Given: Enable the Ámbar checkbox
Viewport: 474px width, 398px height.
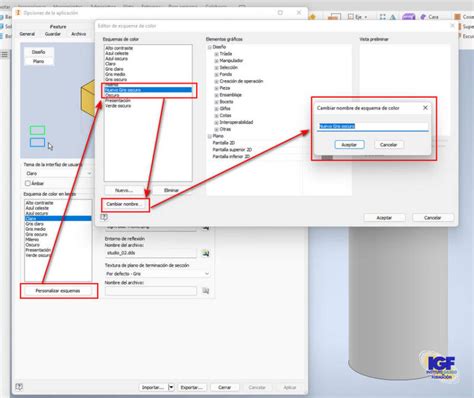Looking at the screenshot, I should [x=28, y=183].
